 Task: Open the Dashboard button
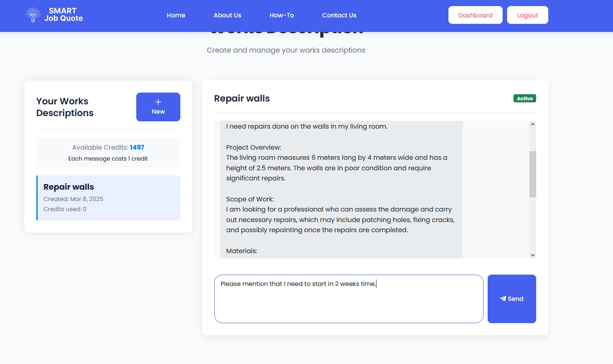(x=475, y=15)
